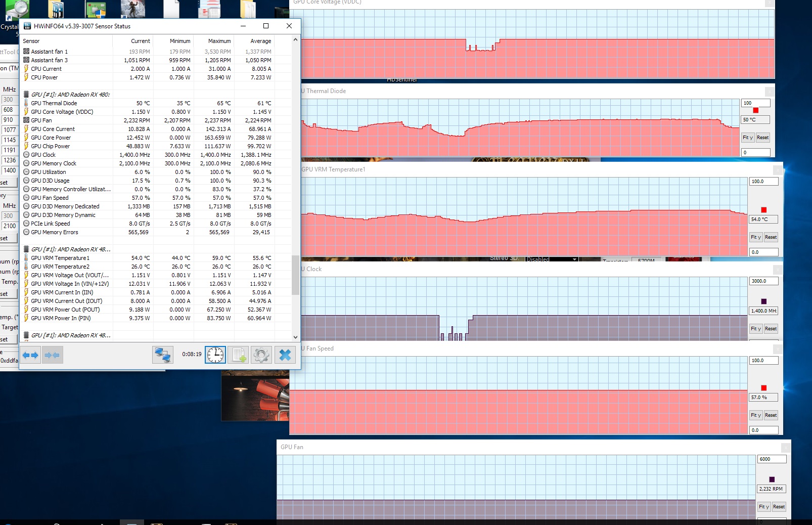Click Reset in GPU VRM Temperature1 graph

point(771,237)
